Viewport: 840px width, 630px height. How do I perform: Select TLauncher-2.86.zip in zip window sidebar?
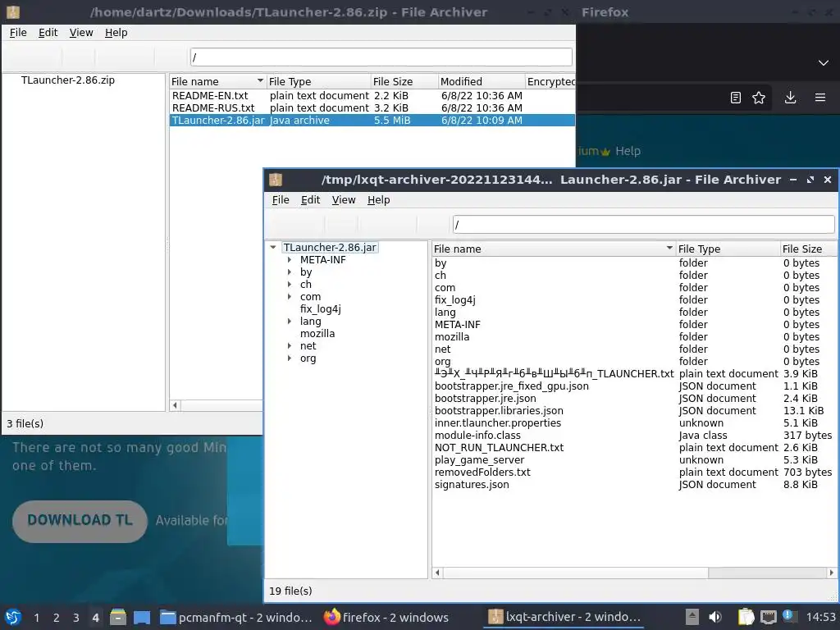tap(68, 80)
